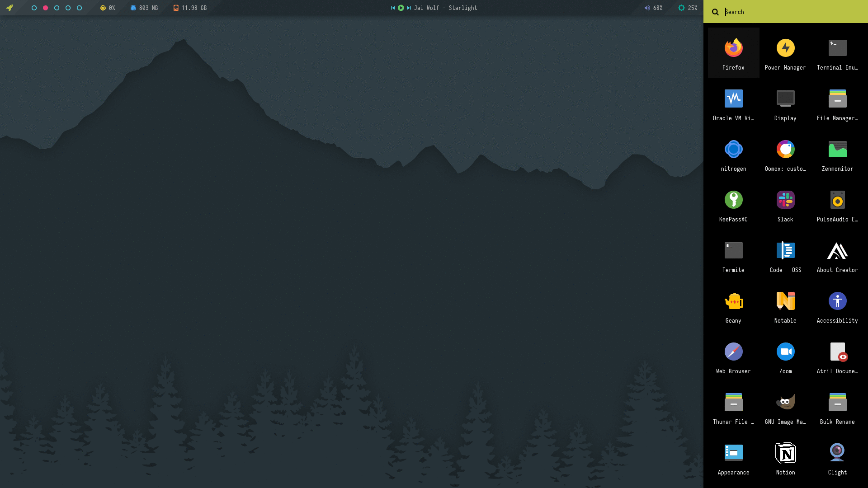Image resolution: width=868 pixels, height=488 pixels.
Task: Switch to the second workspace (pink dot)
Action: 45,8
